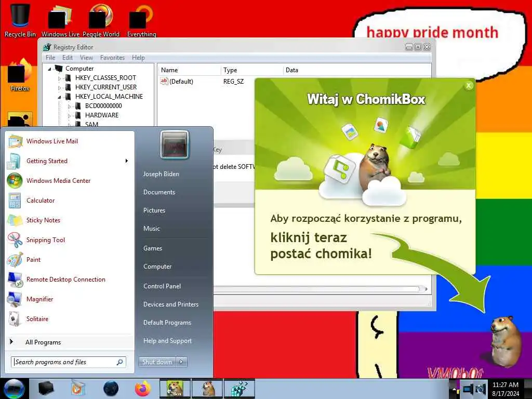Launch Peggle World desktop shortcut

[101, 20]
